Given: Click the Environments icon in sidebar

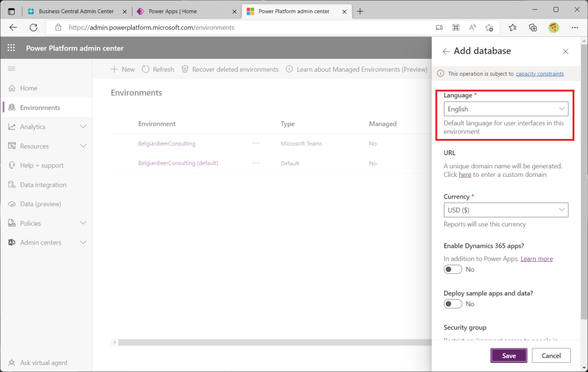Looking at the screenshot, I should click(12, 107).
